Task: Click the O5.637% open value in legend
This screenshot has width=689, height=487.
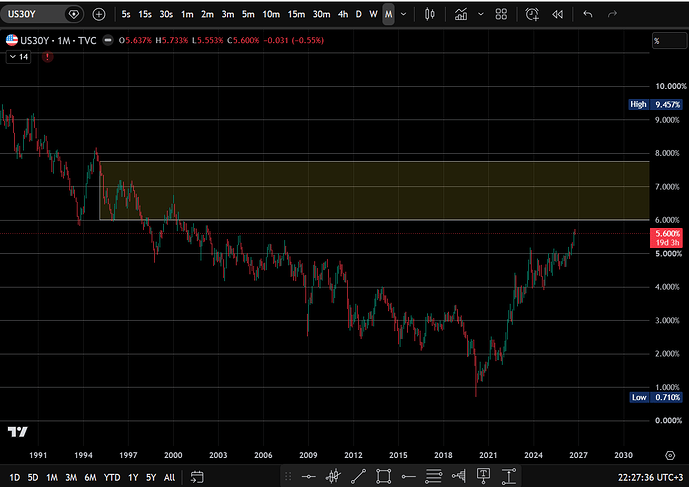Action: click(135, 40)
